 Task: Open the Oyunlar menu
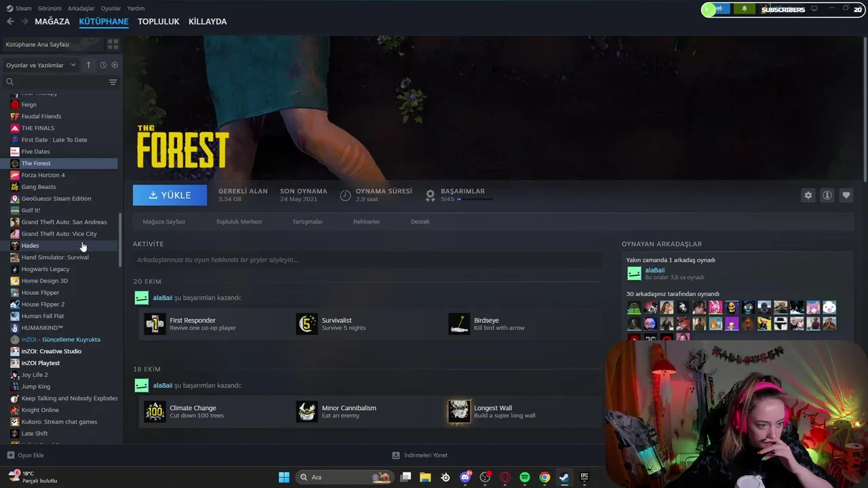pyautogui.click(x=111, y=8)
